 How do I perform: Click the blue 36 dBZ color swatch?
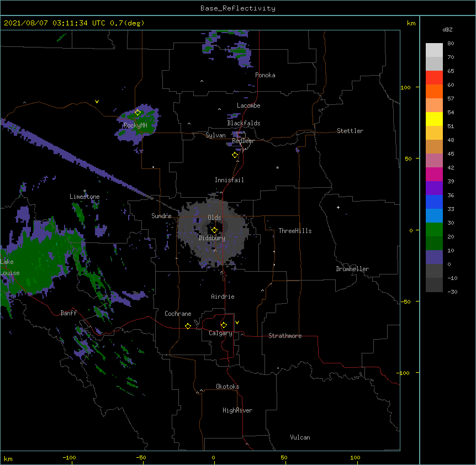pyautogui.click(x=434, y=202)
